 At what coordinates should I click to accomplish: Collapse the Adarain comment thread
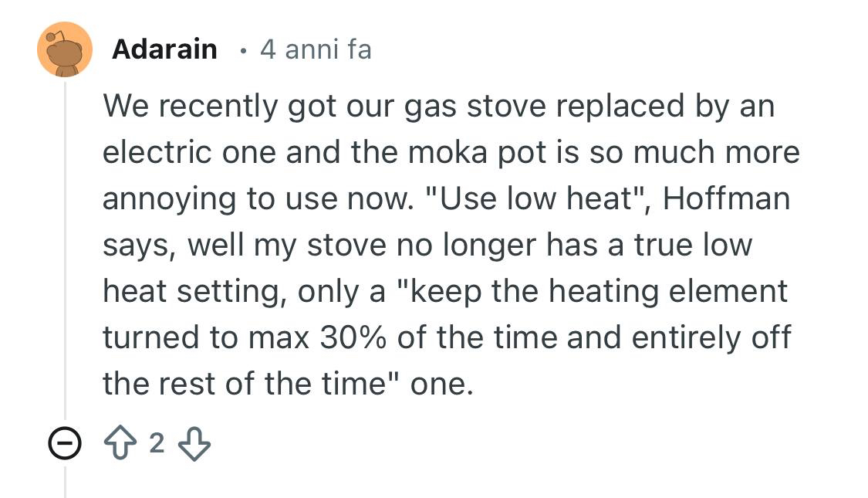[65, 443]
